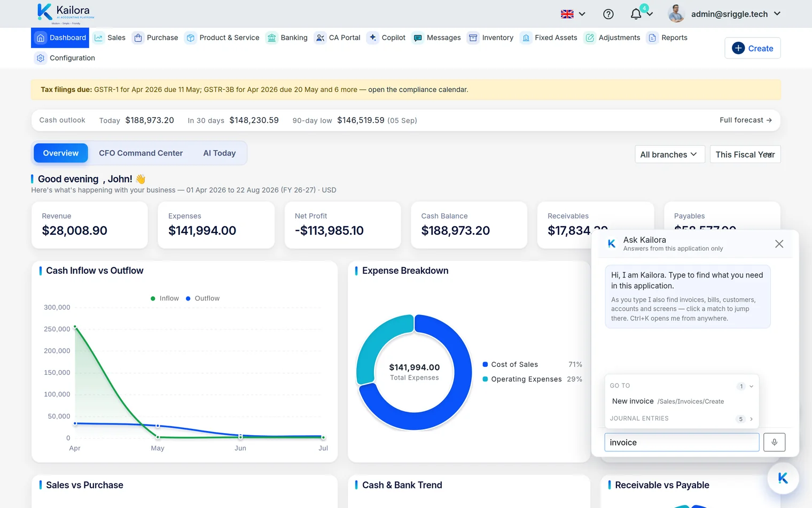Click the Banking icon in the navigation bar
The image size is (812, 508).
272,37
